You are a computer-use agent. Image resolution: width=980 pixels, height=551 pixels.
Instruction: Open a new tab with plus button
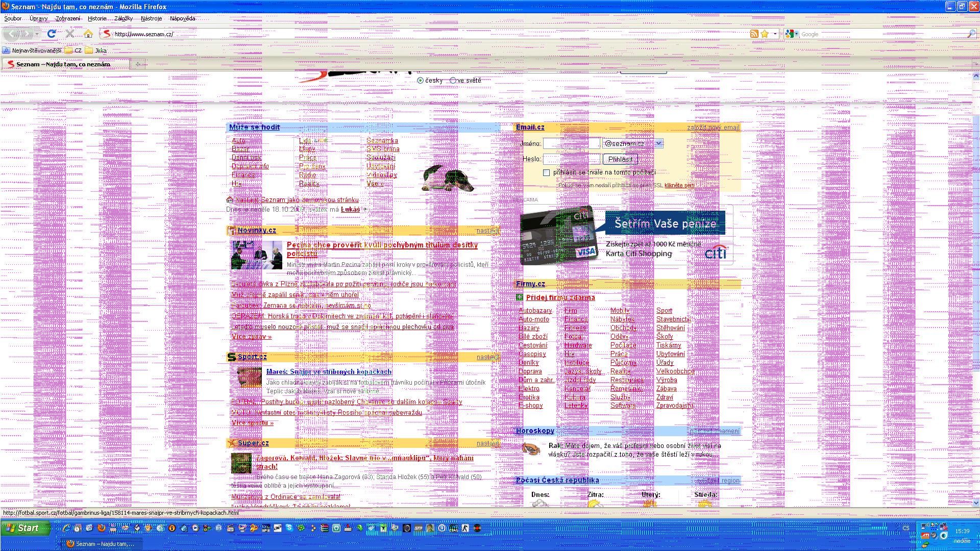(138, 64)
